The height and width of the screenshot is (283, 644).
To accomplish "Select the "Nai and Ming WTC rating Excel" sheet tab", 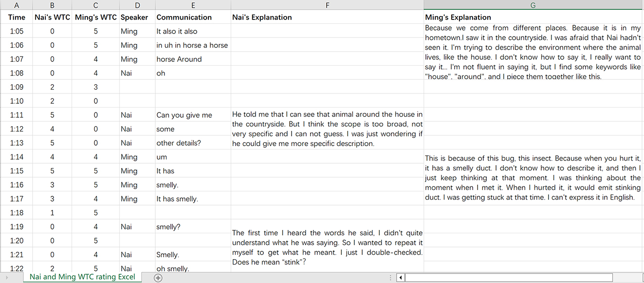I will click(x=82, y=277).
